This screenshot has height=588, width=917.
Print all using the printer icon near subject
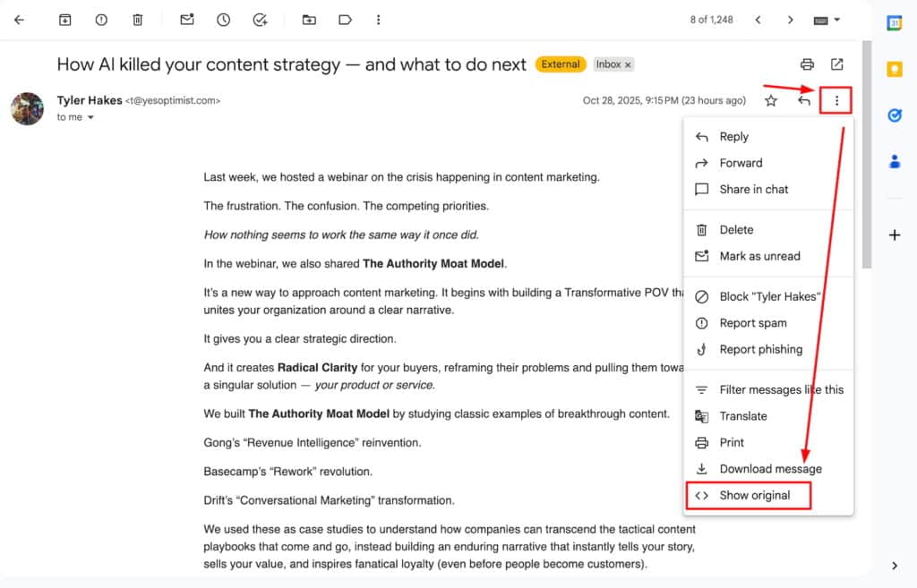coord(807,64)
